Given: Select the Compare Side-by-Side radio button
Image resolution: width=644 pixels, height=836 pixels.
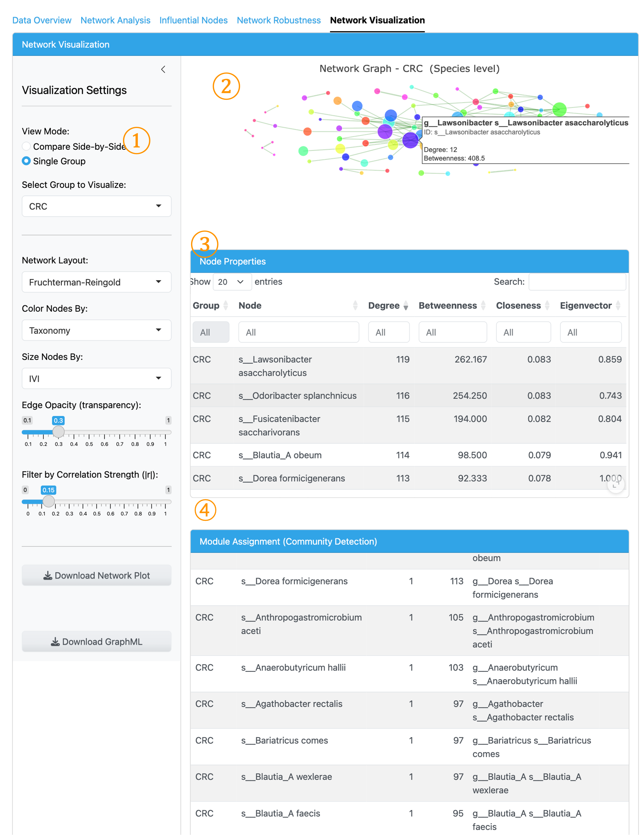Looking at the screenshot, I should pyautogui.click(x=26, y=146).
